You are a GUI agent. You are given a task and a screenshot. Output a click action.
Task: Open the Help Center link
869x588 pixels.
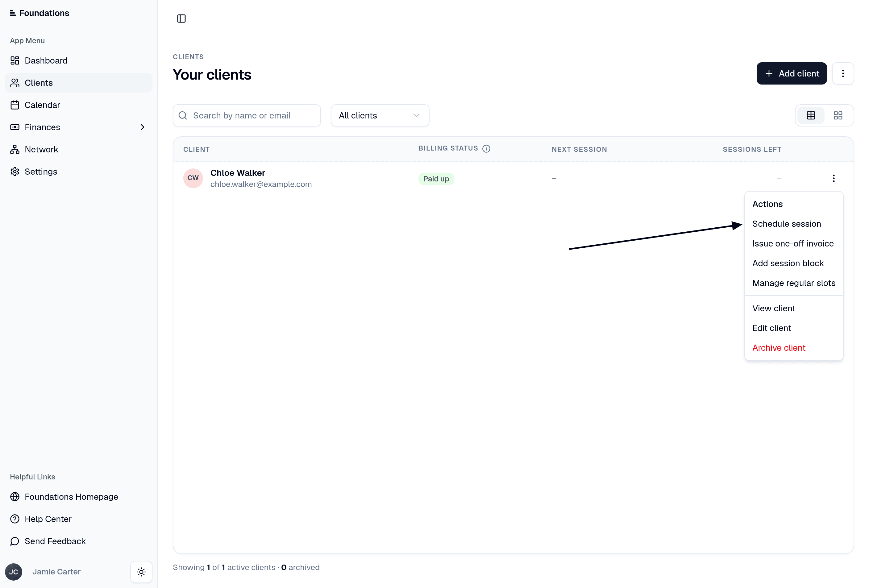[78, 519]
